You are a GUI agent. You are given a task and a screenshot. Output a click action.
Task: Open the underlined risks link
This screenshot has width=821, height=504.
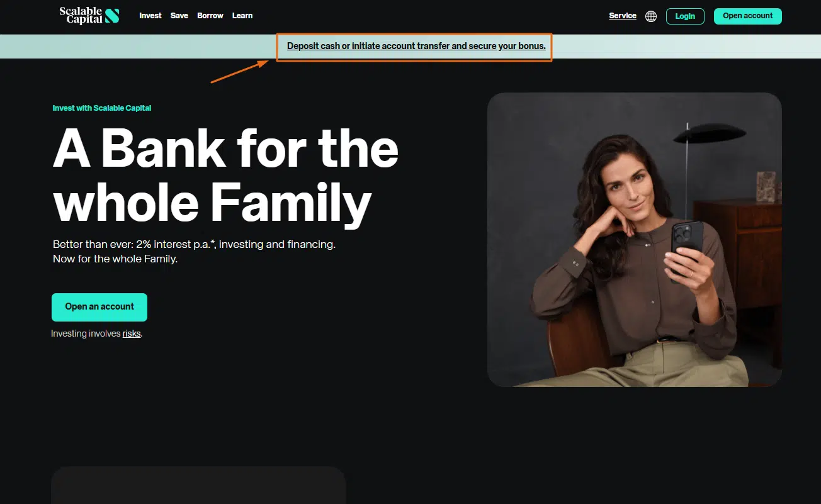(132, 333)
